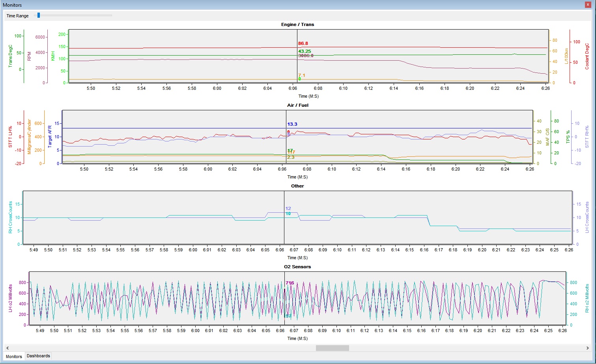Select the RPM axis label

pos(29,56)
